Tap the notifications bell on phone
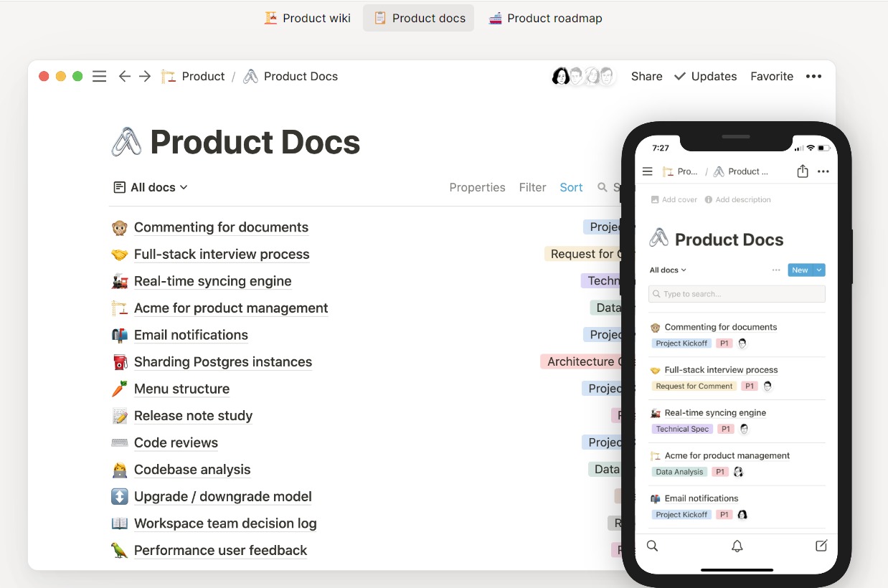The width and height of the screenshot is (888, 588). [737, 546]
